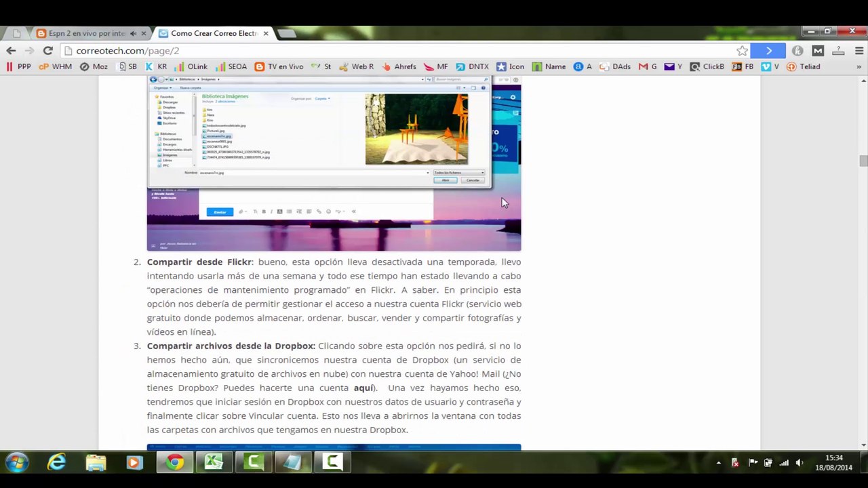Show hidden system tray icons arrow
Viewport: 868px width, 488px height.
(x=718, y=463)
